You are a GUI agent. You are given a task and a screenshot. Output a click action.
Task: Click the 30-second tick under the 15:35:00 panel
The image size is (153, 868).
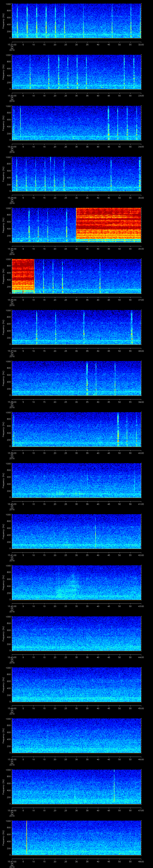[x=76, y=249]
